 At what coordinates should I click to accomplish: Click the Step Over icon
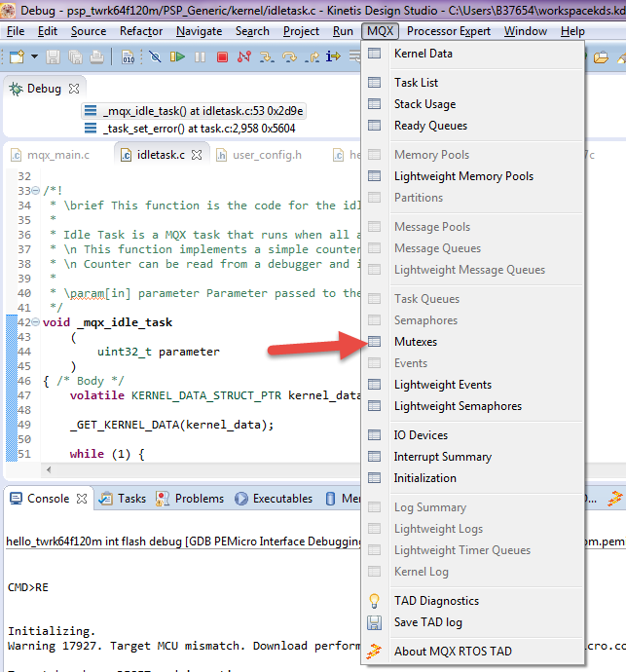[290, 56]
